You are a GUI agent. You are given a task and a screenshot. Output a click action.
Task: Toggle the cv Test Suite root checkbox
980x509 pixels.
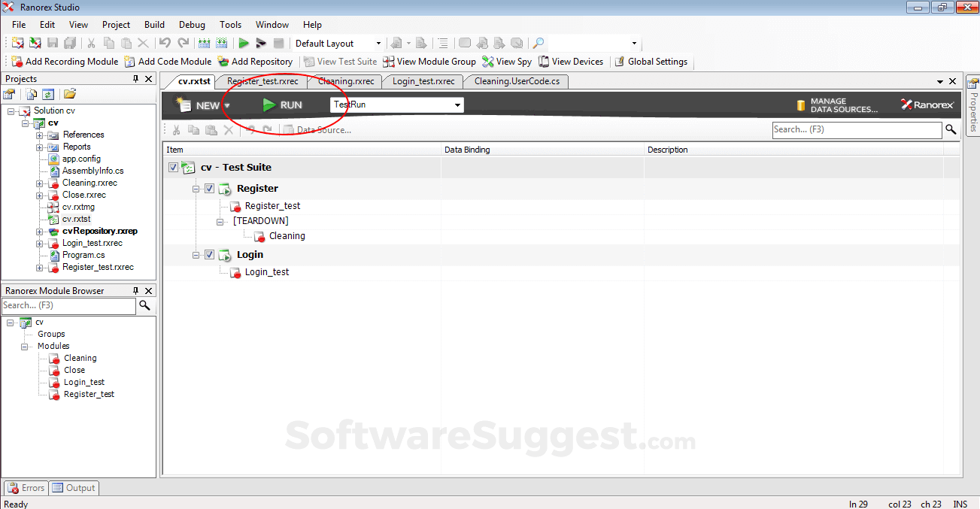tap(173, 167)
